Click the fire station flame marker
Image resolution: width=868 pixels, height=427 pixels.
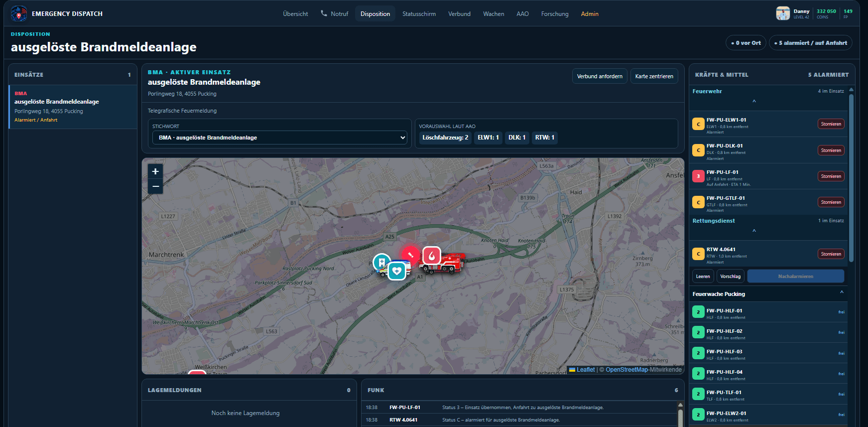(432, 256)
